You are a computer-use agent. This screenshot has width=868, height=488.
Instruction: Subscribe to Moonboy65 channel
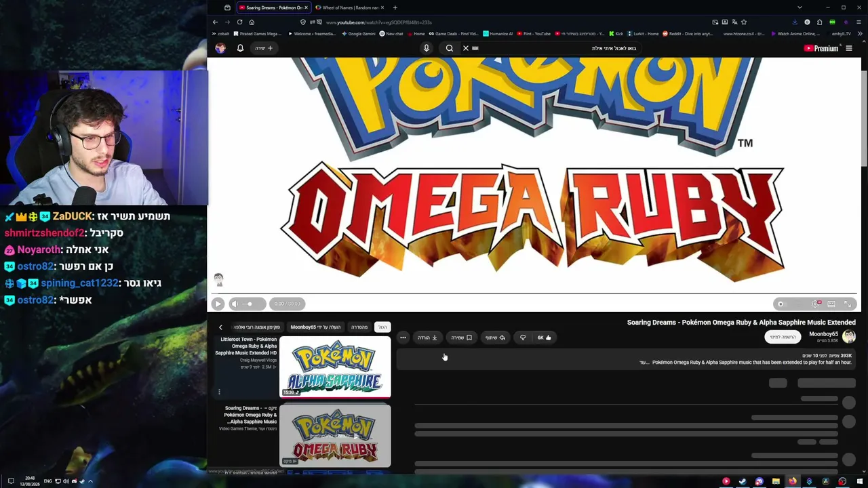[783, 337]
